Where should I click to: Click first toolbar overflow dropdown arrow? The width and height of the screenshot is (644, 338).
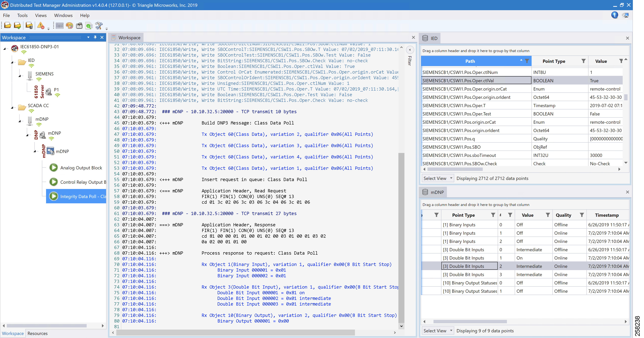coord(49,29)
